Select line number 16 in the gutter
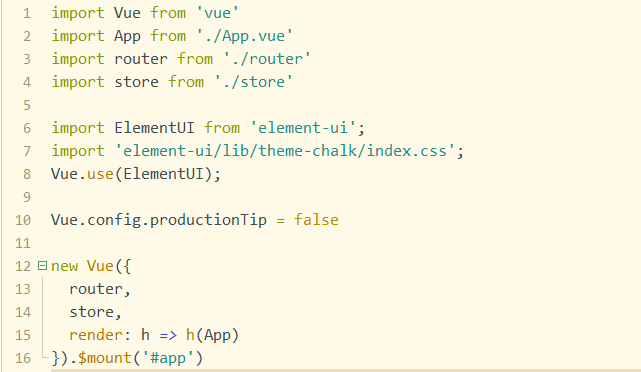Screen dimensions: 641x372 pos(23,358)
